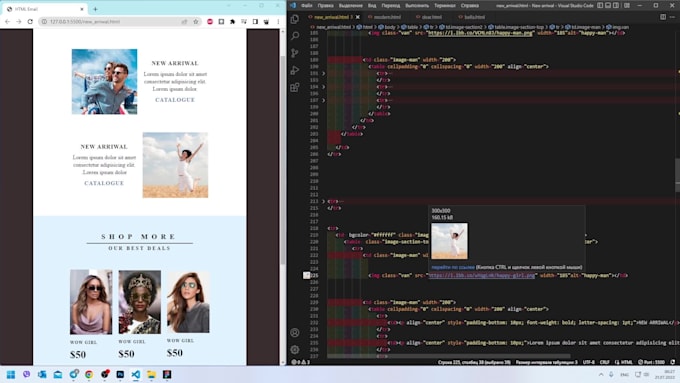Toggle primary sidebar layout icon in title bar
Screen dimensions: 680x383
[x=600, y=6]
